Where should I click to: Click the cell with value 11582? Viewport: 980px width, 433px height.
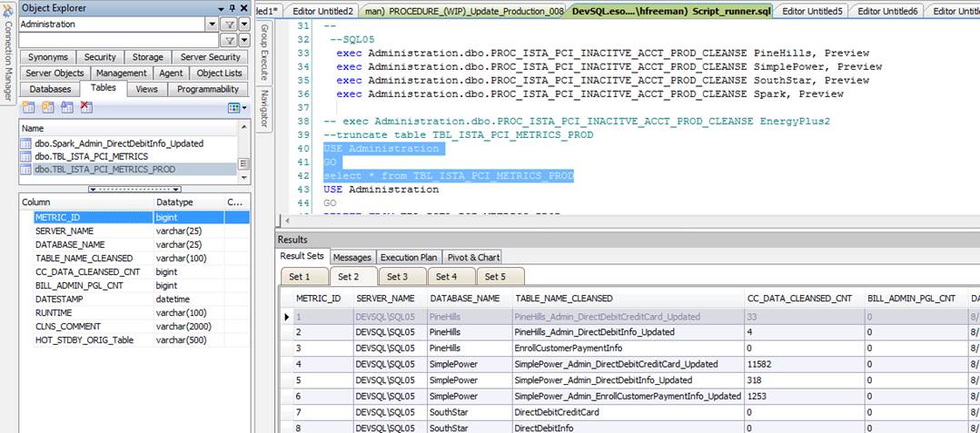point(803,364)
